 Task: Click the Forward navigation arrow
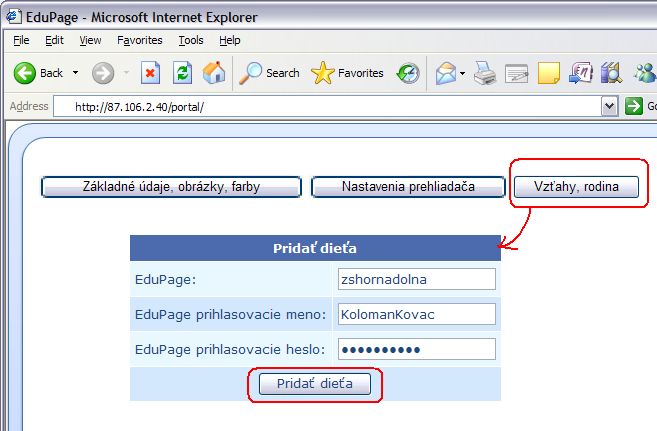click(103, 73)
